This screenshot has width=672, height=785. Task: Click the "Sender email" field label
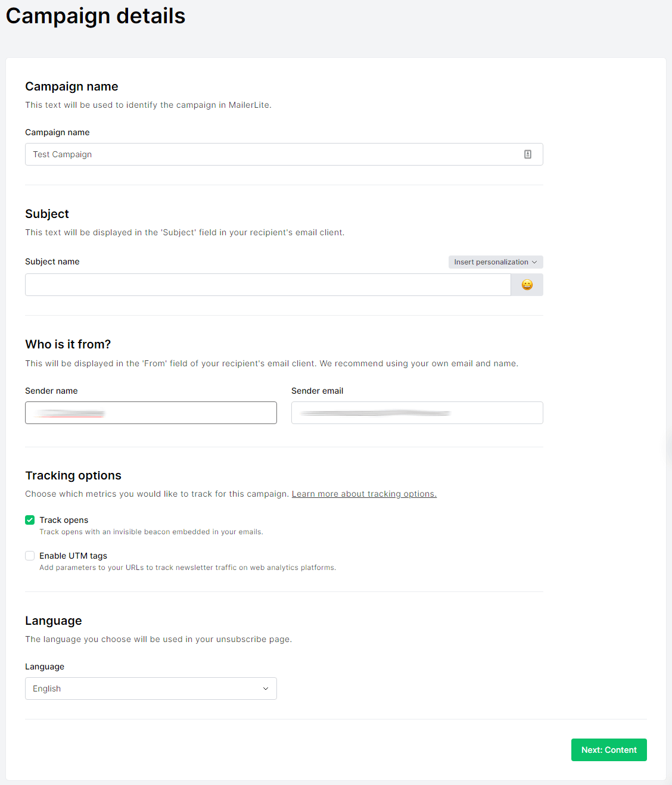tap(317, 391)
